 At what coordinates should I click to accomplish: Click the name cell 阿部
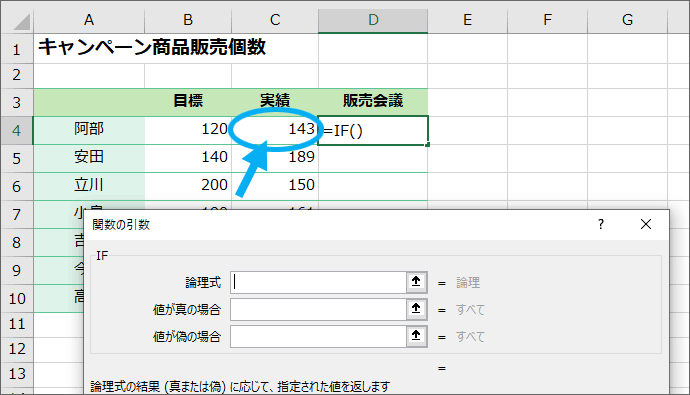point(89,130)
